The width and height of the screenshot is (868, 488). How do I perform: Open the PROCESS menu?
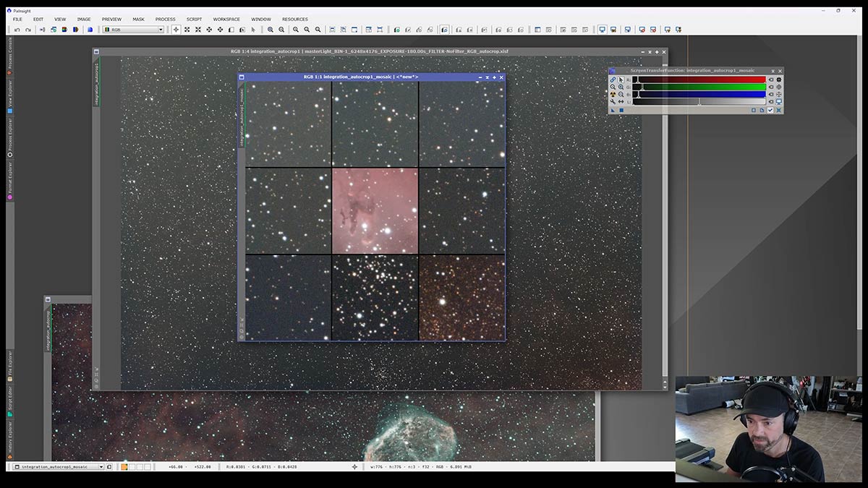point(165,19)
